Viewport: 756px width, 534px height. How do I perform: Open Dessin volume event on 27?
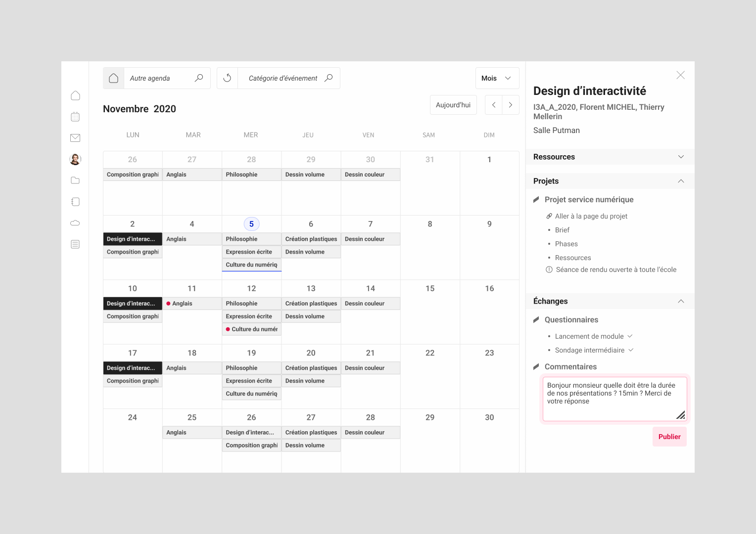point(311,445)
